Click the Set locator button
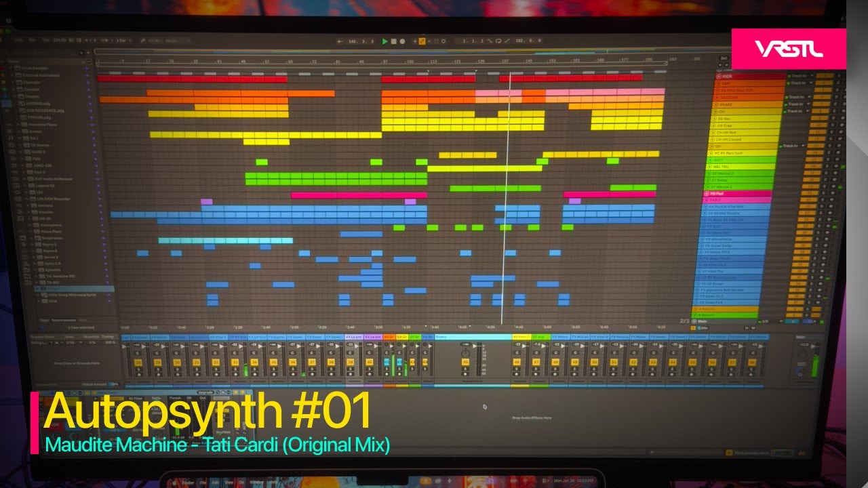 [724, 58]
